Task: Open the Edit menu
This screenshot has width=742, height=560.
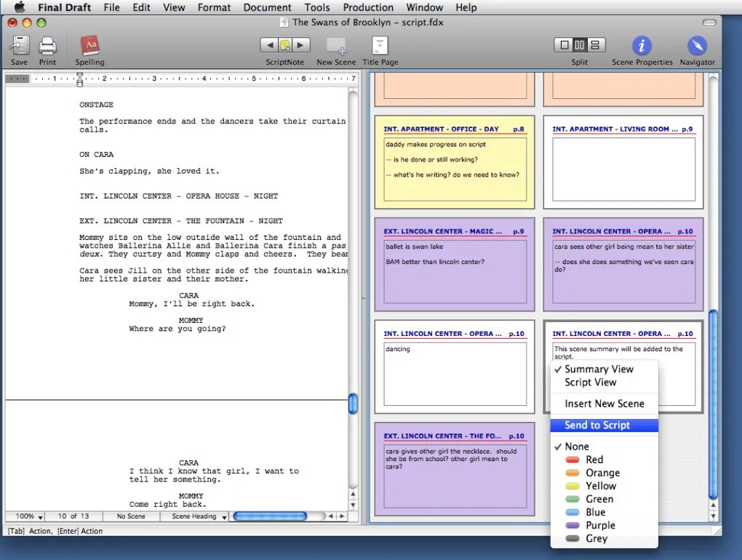Action: pyautogui.click(x=141, y=7)
